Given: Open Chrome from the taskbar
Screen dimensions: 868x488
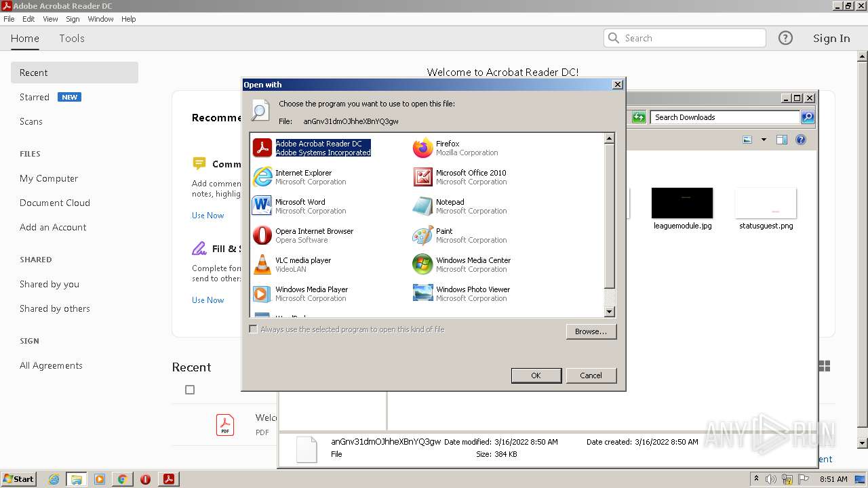Looking at the screenshot, I should click(x=122, y=479).
